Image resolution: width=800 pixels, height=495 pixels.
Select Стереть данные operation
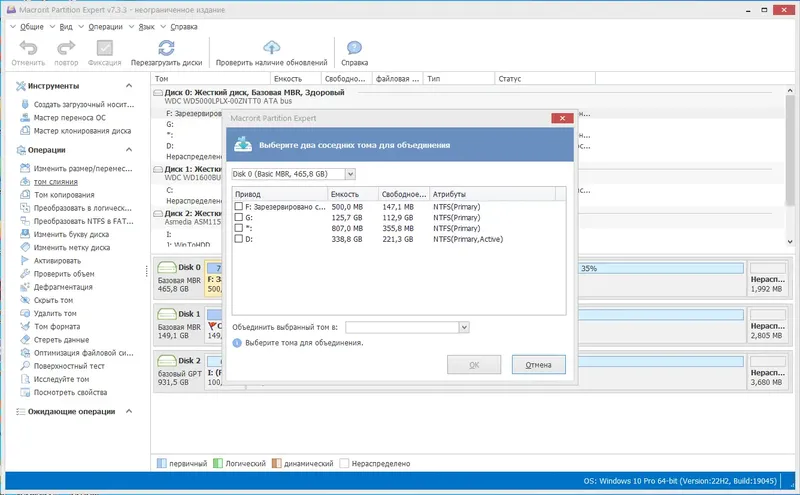61,340
